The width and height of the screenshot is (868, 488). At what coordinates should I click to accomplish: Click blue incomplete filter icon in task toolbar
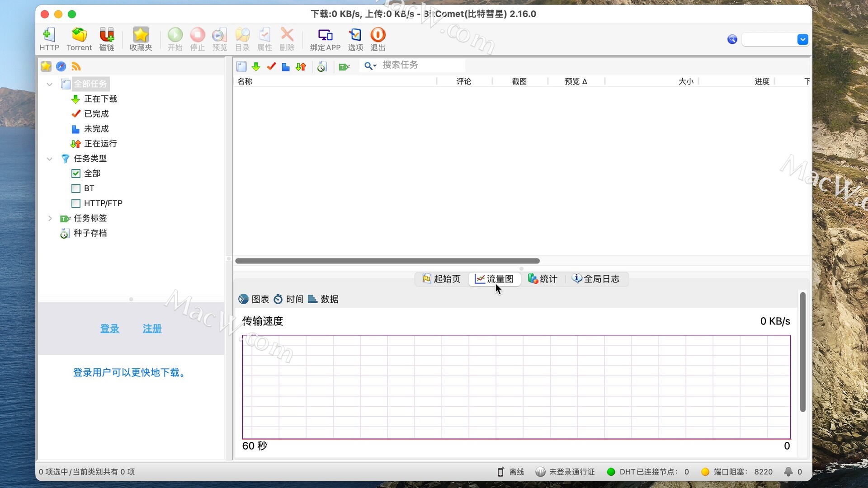[286, 67]
